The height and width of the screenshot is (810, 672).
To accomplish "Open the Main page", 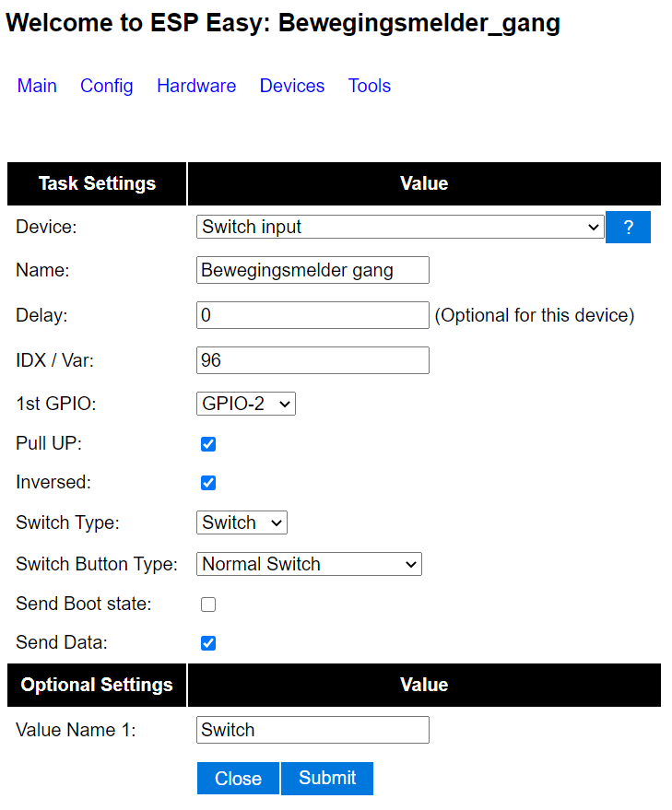I will tap(37, 86).
